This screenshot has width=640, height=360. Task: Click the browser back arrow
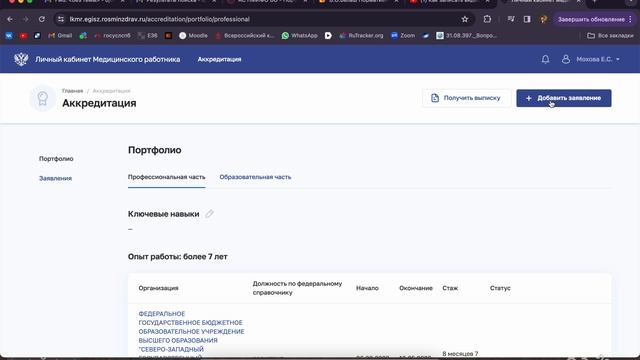point(10,19)
